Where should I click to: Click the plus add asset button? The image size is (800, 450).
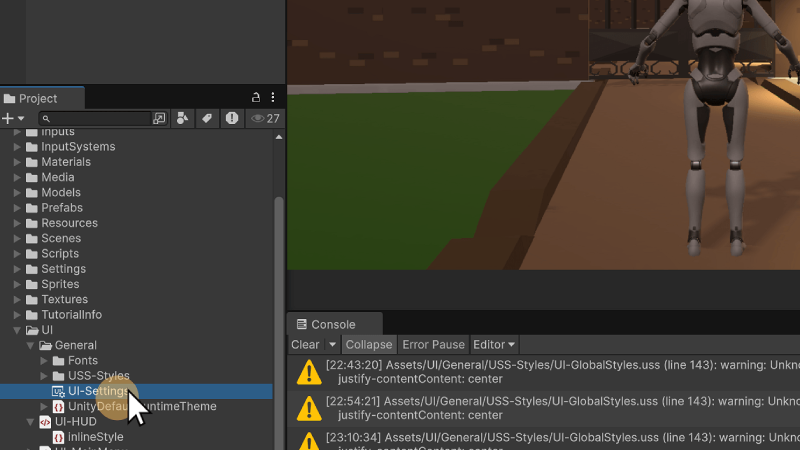pos(8,118)
